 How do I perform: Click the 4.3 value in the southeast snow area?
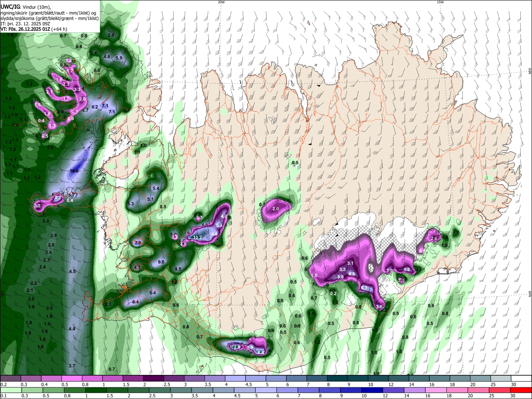352,274
